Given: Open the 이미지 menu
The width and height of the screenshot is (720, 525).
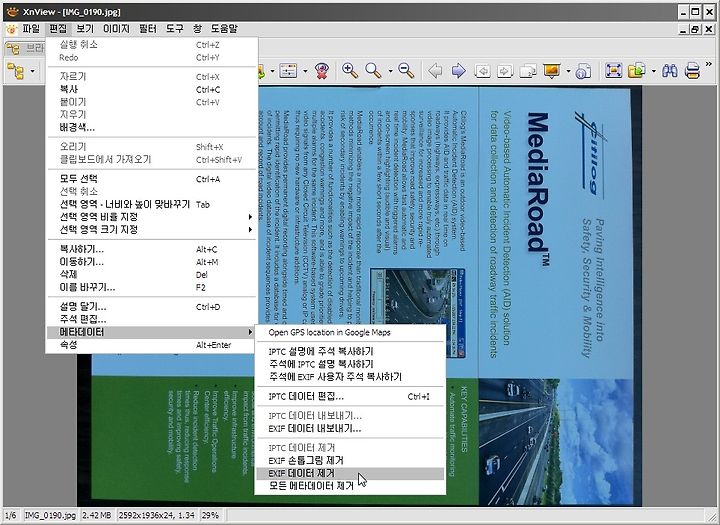Looking at the screenshot, I should click(x=116, y=29).
